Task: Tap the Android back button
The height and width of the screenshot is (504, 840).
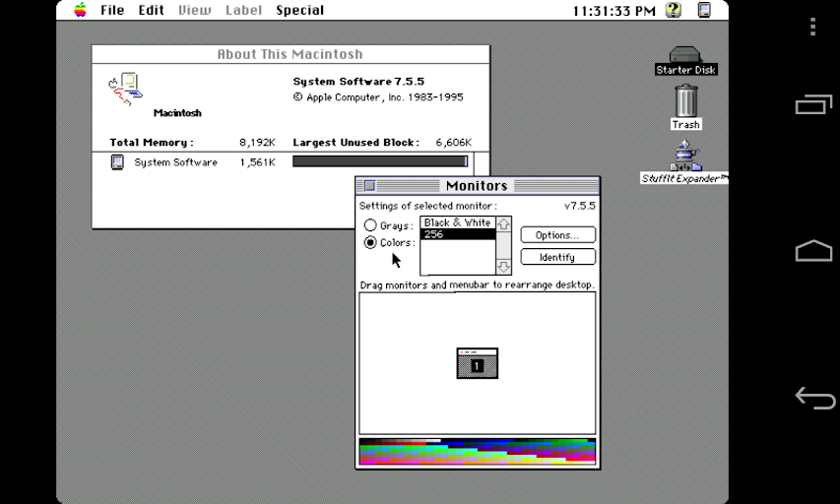Action: [x=814, y=398]
